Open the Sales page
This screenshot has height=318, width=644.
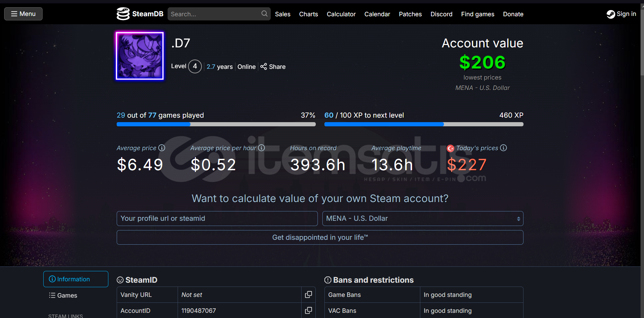(x=283, y=14)
